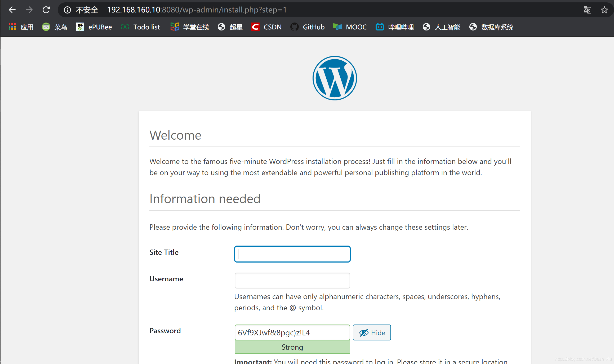Click the Password label

[165, 331]
